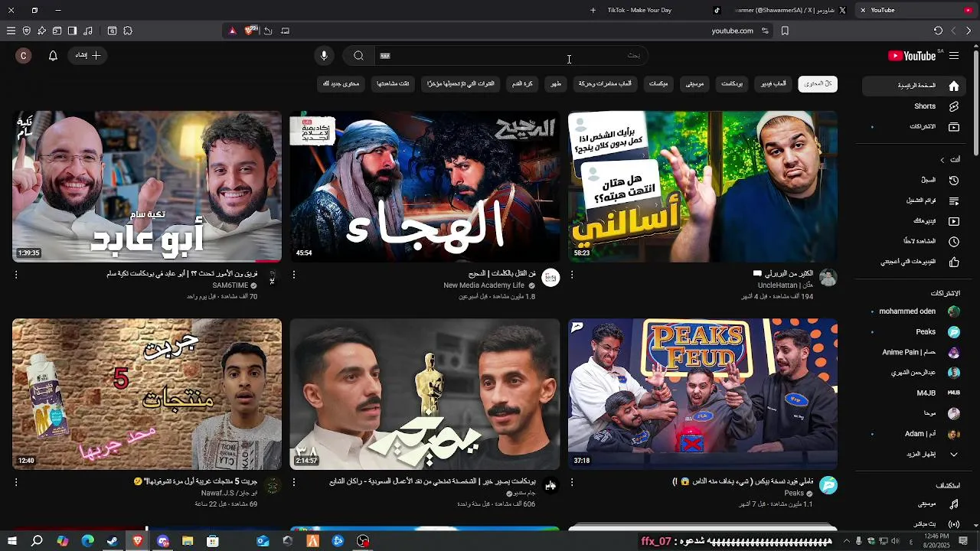Open the Brave playlist music-note icon

click(x=88, y=31)
